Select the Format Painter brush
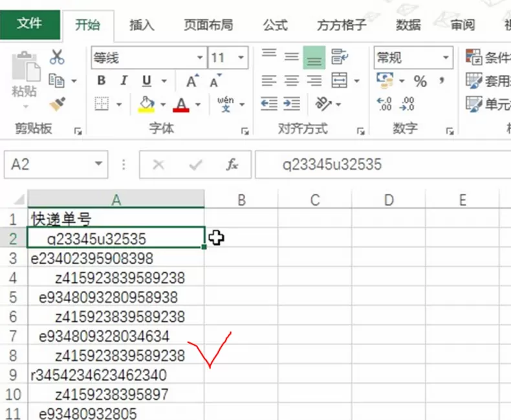This screenshot has width=511, height=420. tap(58, 104)
